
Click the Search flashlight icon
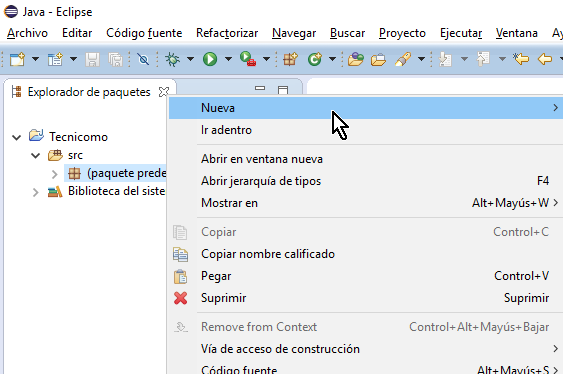tap(403, 59)
